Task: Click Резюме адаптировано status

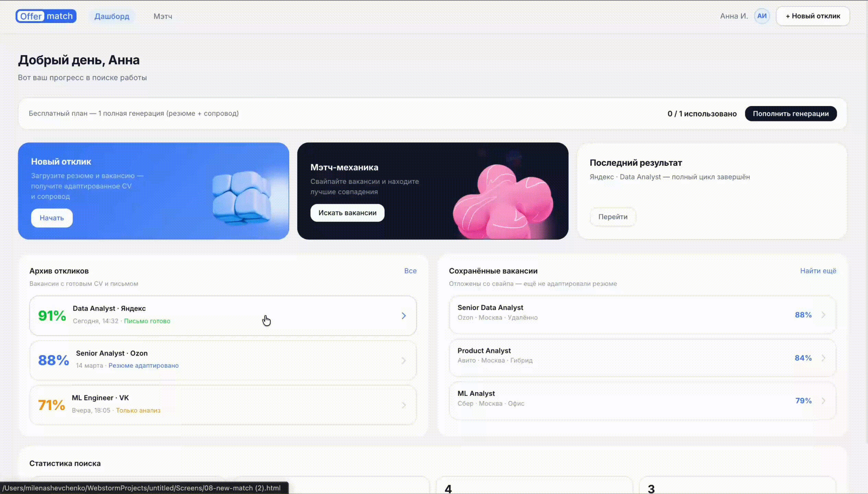Action: coord(144,366)
